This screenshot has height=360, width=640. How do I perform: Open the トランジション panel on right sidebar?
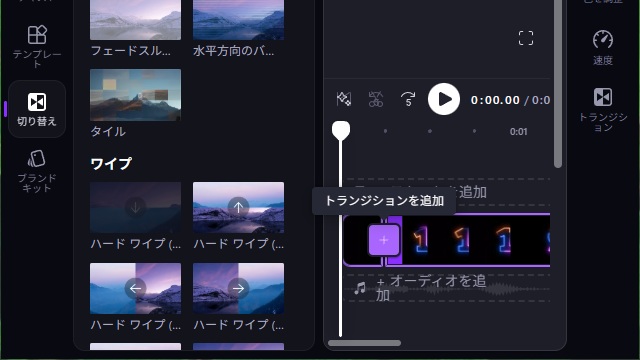tap(603, 109)
